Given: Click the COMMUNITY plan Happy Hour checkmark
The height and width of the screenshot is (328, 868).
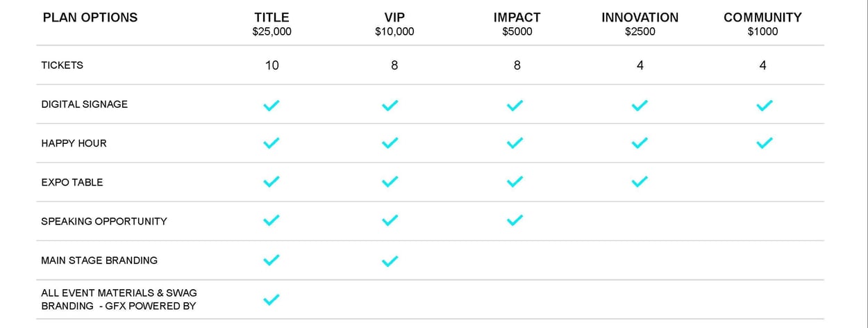Looking at the screenshot, I should [x=764, y=143].
